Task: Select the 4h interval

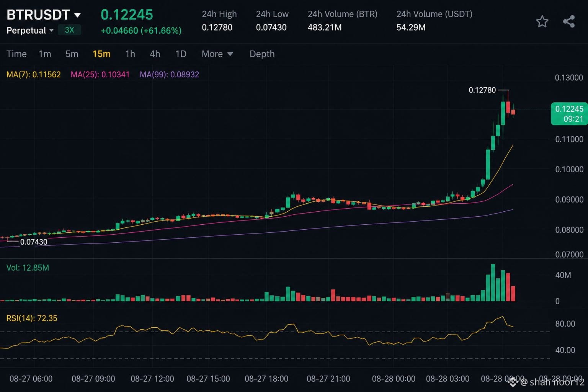Action: tap(155, 54)
